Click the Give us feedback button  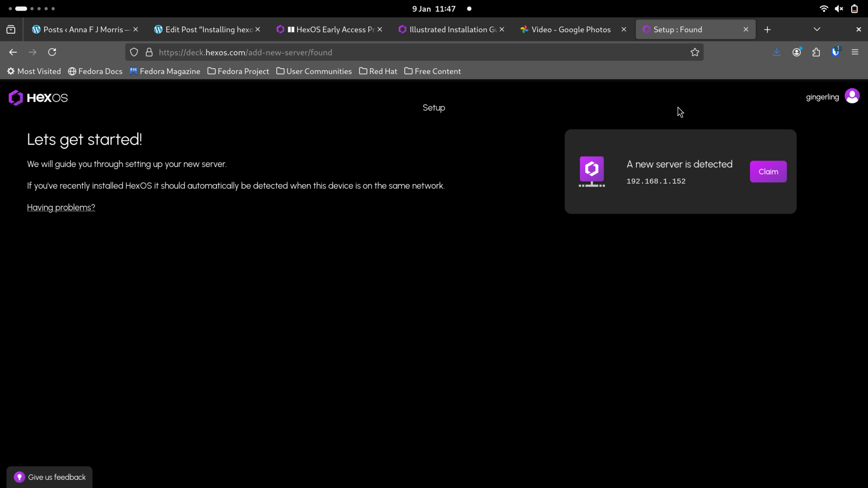(49, 477)
